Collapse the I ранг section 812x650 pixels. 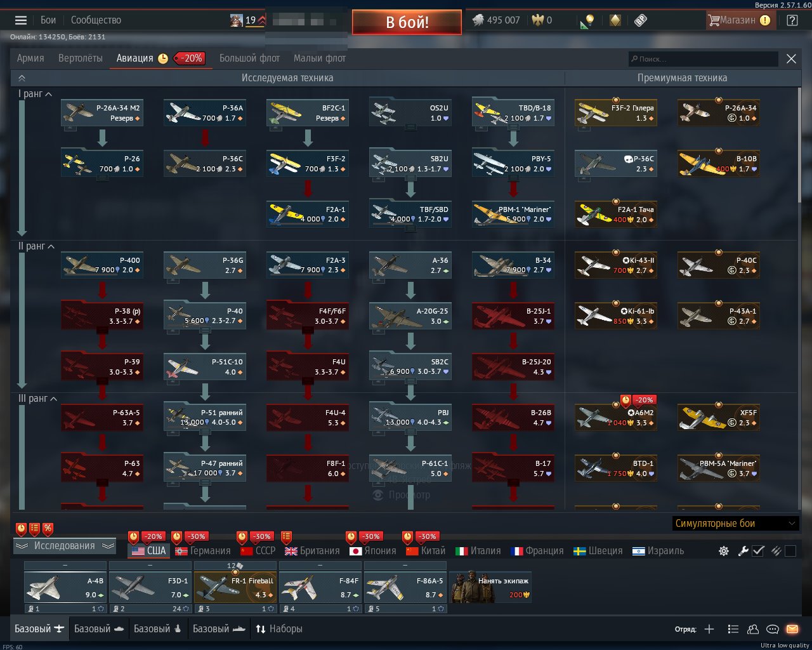[x=36, y=94]
